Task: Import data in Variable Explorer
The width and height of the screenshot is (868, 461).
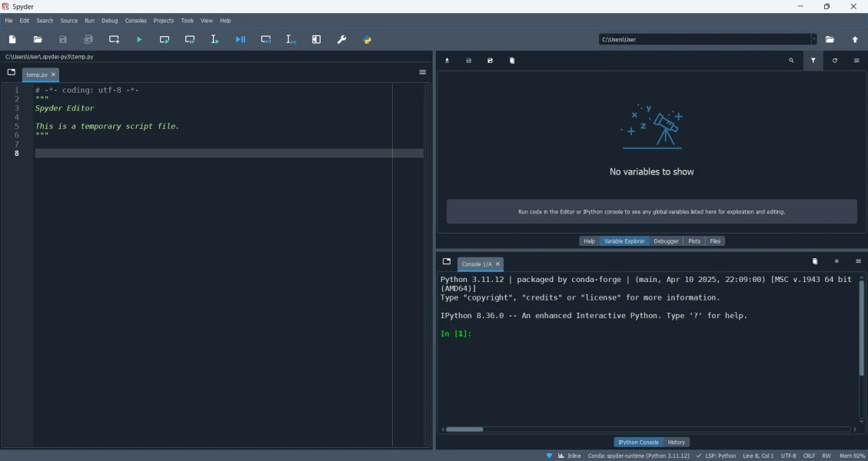Action: point(447,61)
